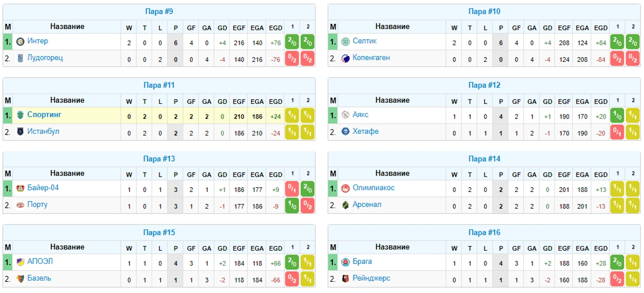This screenshot has height=293, width=644.
Task: Click the EGD column header in Пара #9
Action: pos(276,28)
